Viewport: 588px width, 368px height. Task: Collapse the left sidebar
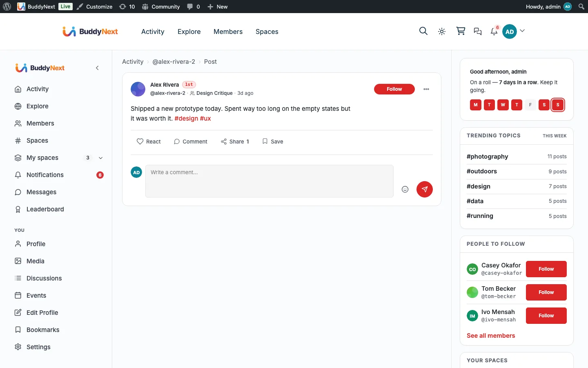point(97,68)
